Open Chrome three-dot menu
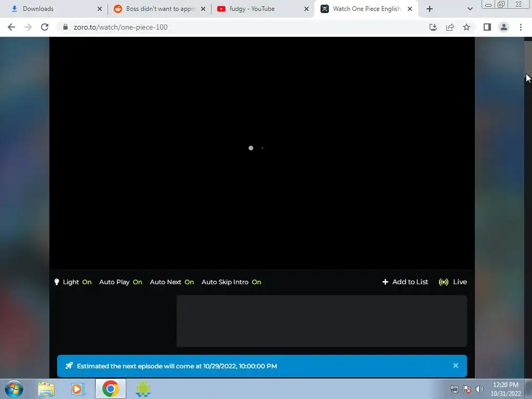Screen dimensions: 532x399 click(x=521, y=27)
